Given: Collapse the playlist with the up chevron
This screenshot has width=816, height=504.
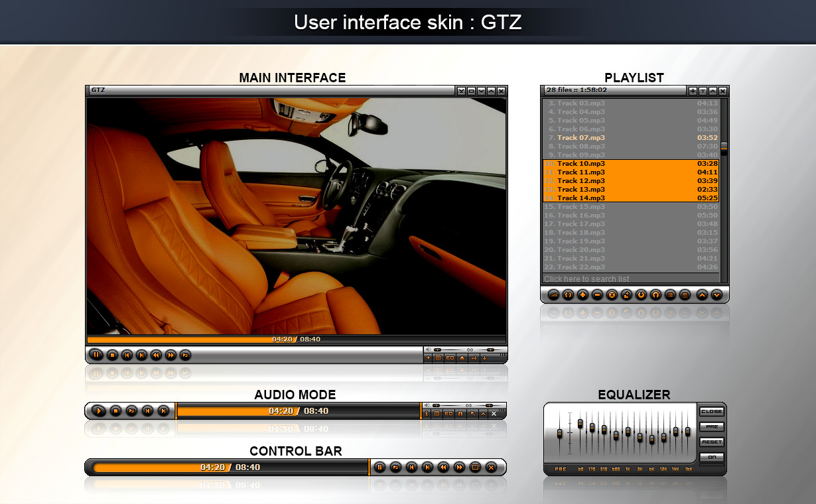Looking at the screenshot, I should click(701, 295).
